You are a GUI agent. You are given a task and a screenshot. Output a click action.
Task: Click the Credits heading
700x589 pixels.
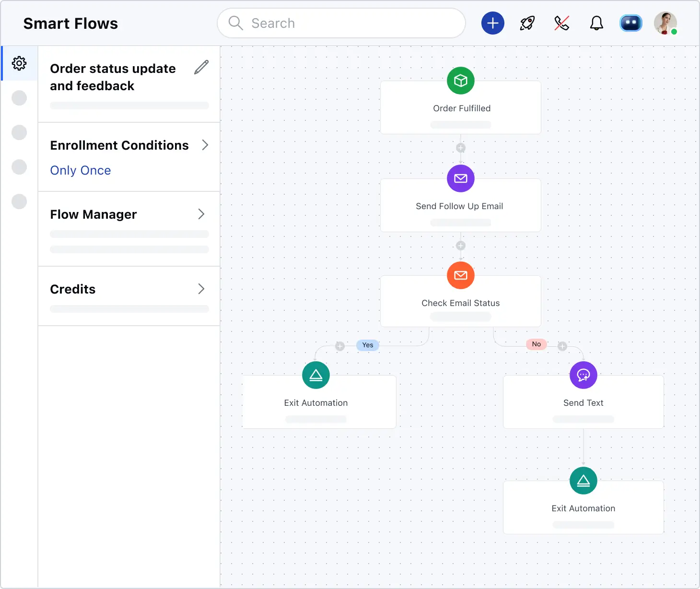73,289
